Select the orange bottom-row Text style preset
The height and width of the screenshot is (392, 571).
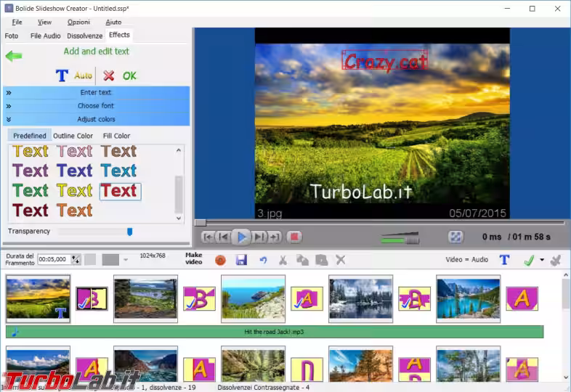pyautogui.click(x=75, y=211)
